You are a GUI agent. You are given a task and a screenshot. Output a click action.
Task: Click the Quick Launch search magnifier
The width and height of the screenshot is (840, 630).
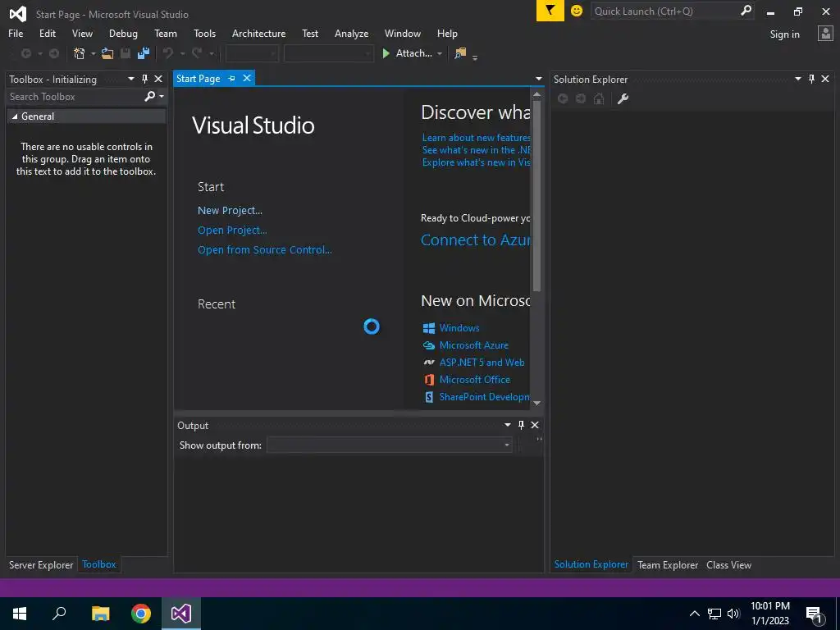coord(746,11)
